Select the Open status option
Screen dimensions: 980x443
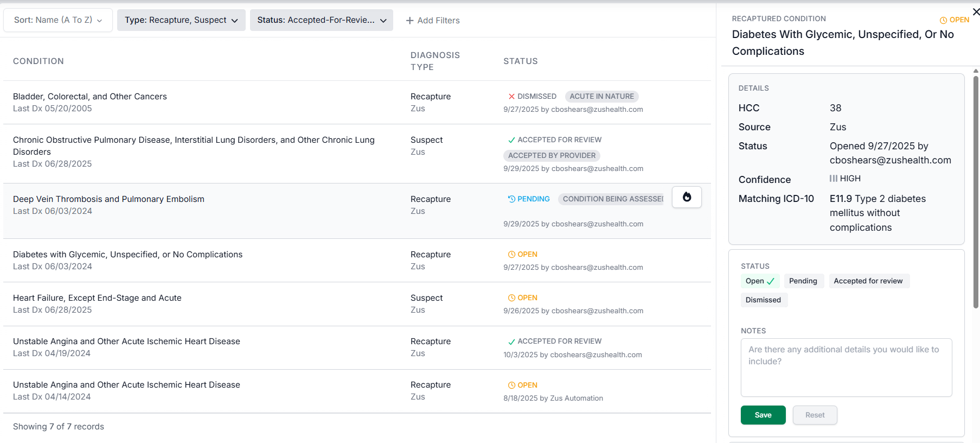(760, 281)
